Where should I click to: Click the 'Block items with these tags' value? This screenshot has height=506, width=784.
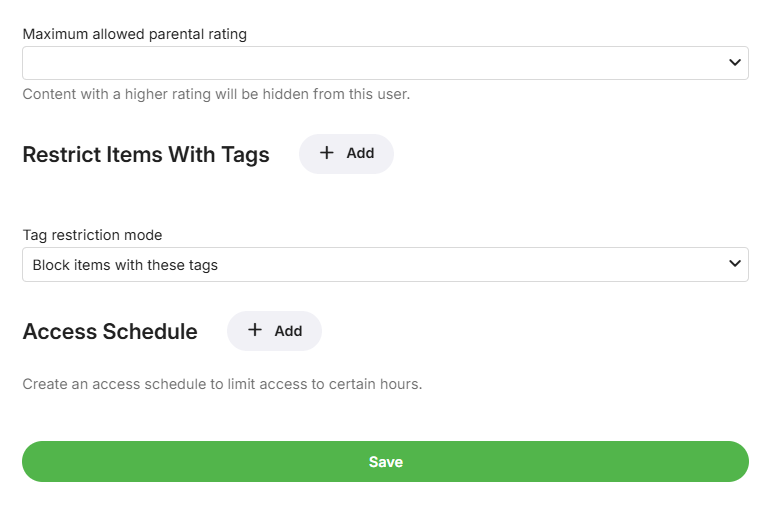tap(125, 265)
